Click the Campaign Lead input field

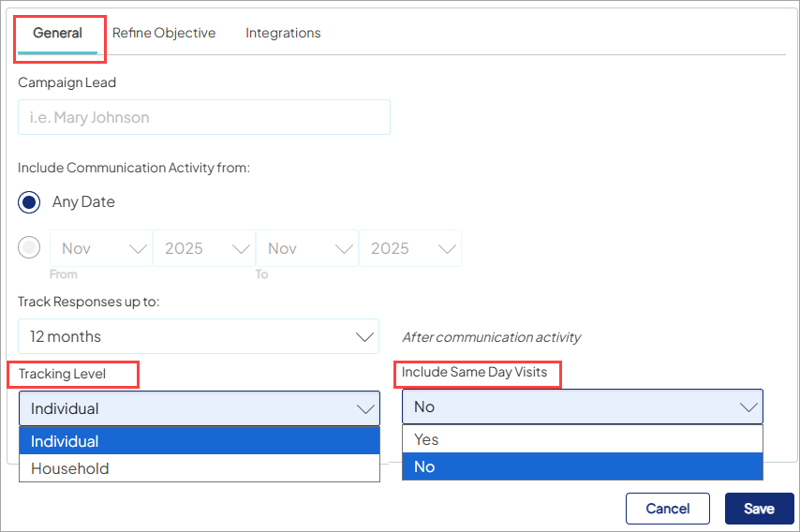click(x=203, y=117)
